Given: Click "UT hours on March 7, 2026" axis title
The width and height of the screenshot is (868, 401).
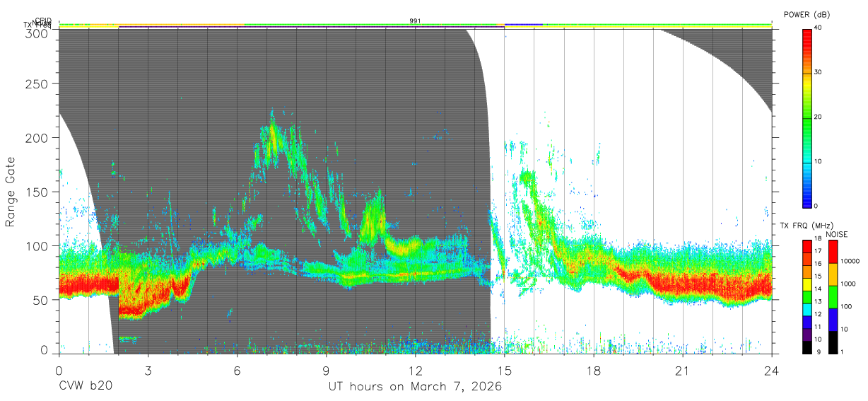Looking at the screenshot, I should (414, 387).
